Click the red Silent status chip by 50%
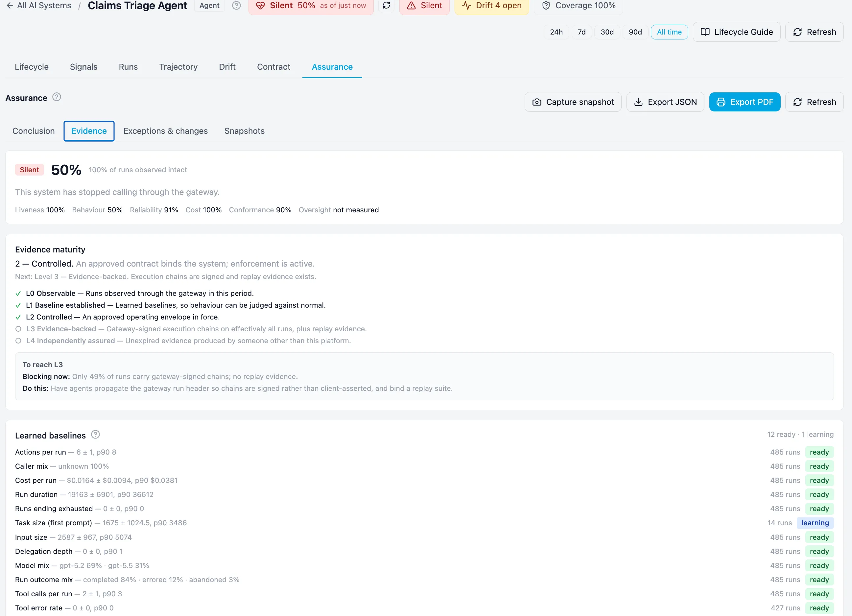This screenshot has width=852, height=616. (x=29, y=170)
